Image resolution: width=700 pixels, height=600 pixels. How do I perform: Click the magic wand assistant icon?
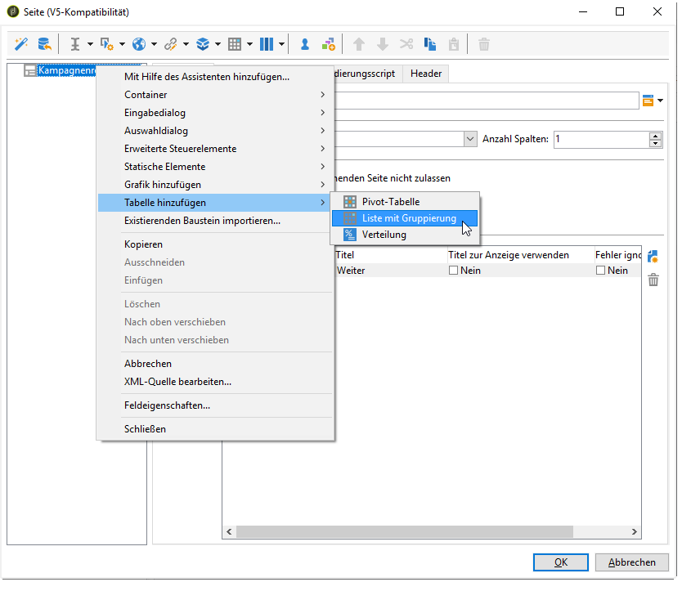click(x=21, y=44)
